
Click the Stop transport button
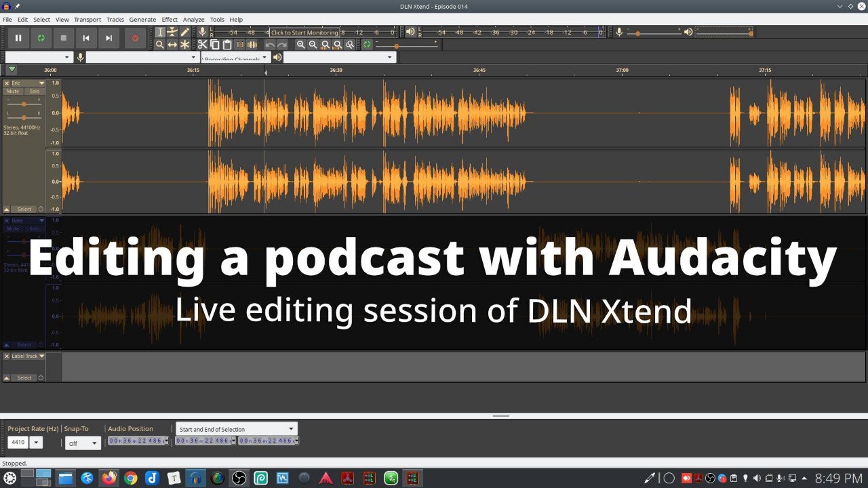click(x=64, y=39)
